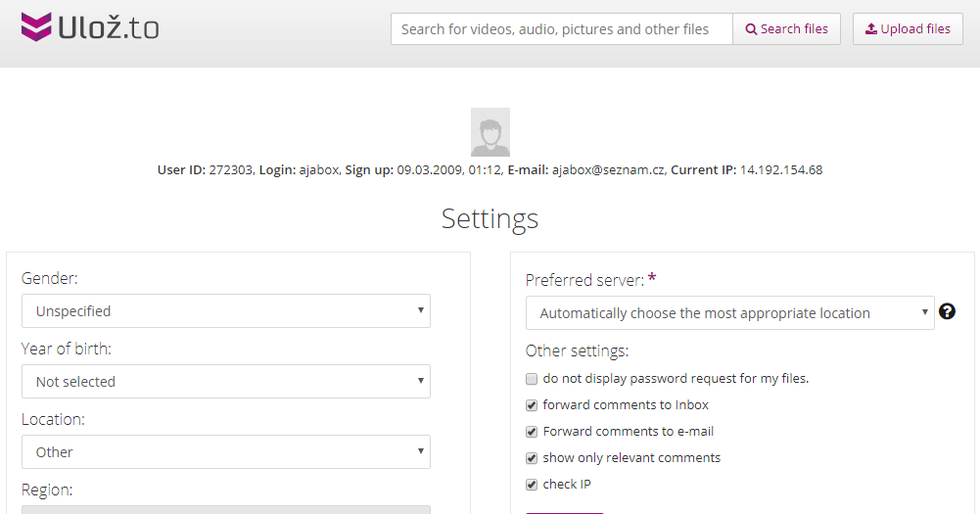Open the Location dropdown
This screenshot has width=980, height=514.
pyautogui.click(x=225, y=452)
